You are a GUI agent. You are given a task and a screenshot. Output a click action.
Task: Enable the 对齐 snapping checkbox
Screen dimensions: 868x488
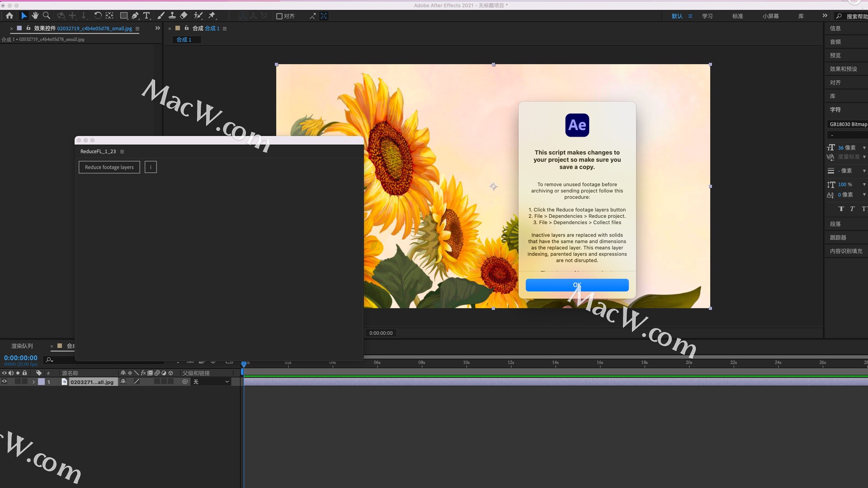tap(279, 16)
